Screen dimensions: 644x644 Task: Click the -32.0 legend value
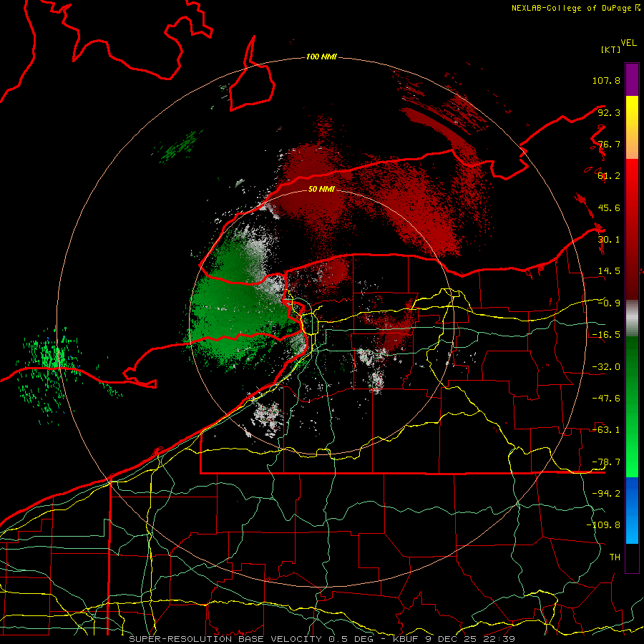click(x=606, y=367)
